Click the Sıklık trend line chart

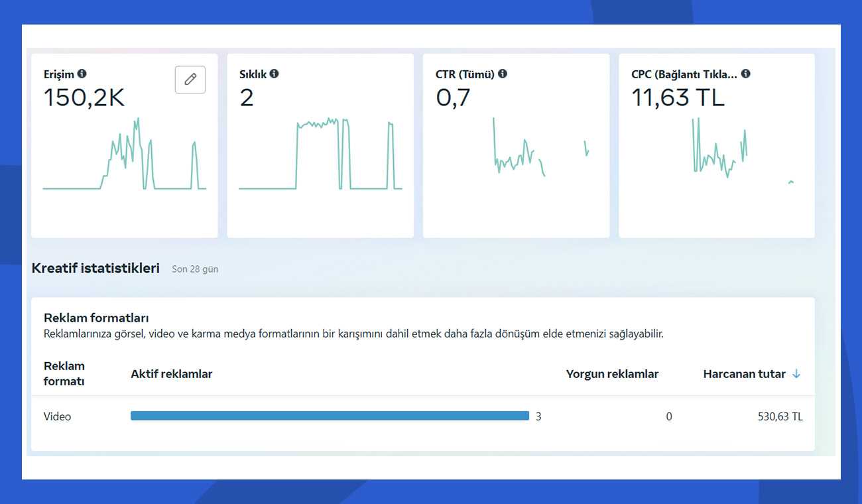coord(320,155)
